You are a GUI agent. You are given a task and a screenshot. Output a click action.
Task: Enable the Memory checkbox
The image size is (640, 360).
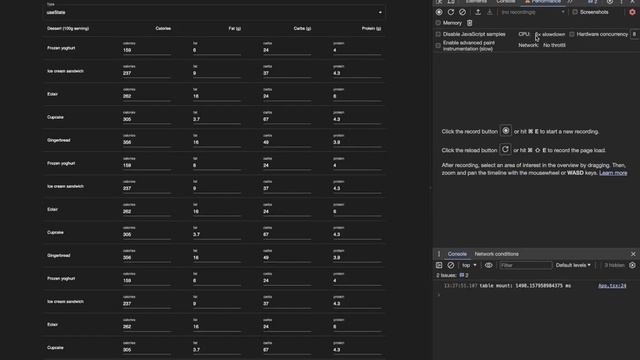click(x=438, y=23)
